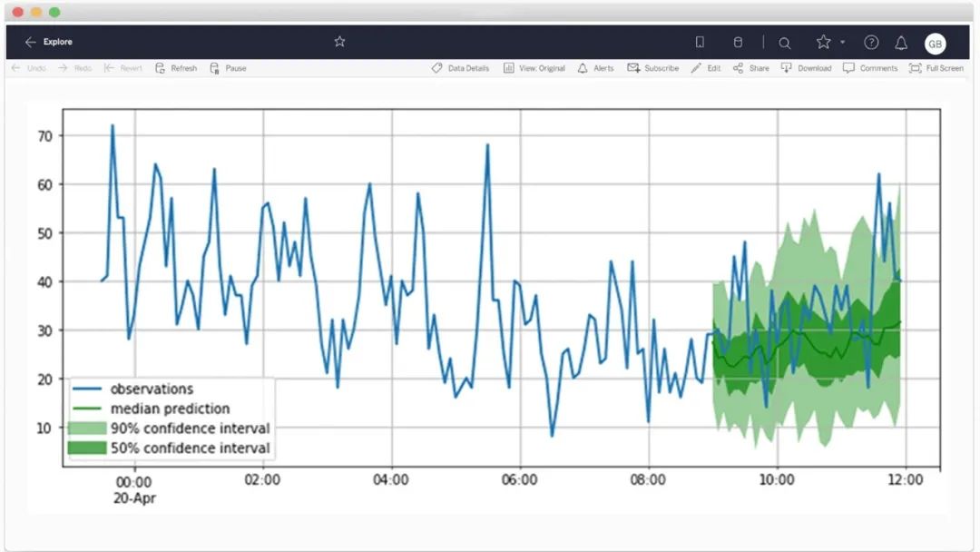Click the Refresh toolbar button

pyautogui.click(x=176, y=68)
